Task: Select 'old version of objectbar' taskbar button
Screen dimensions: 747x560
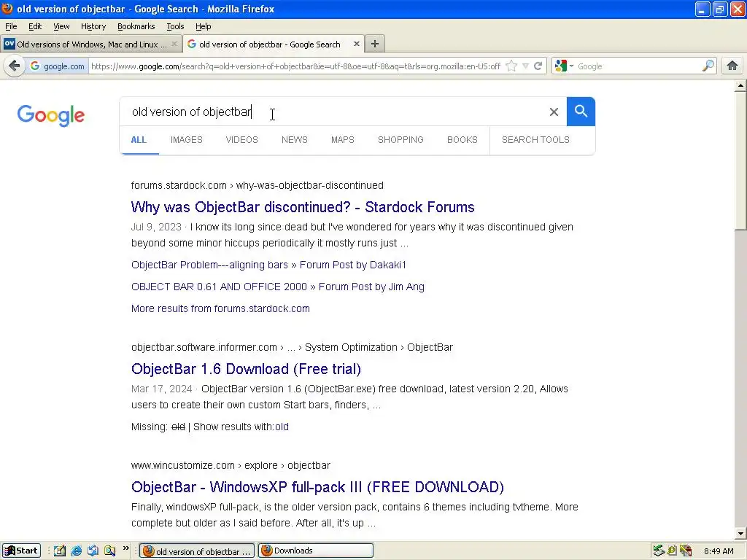Action: [x=197, y=551]
